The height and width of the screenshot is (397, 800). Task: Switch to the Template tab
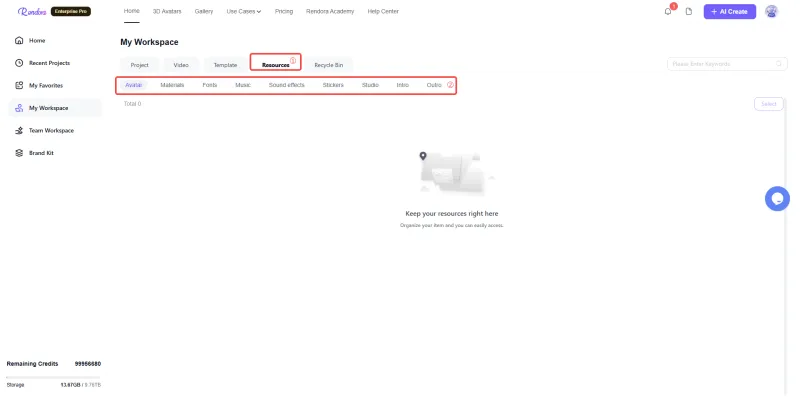[x=225, y=65]
